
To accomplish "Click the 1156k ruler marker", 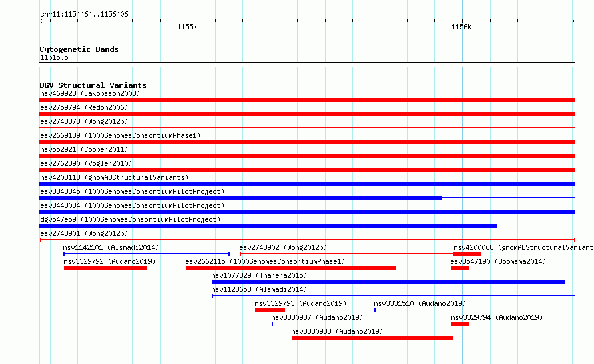I will tap(461, 27).
